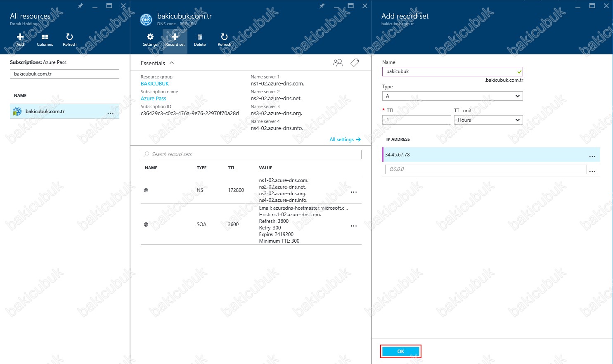The image size is (613, 364).
Task: Open the tags icon in Essentials
Action: (x=355, y=63)
